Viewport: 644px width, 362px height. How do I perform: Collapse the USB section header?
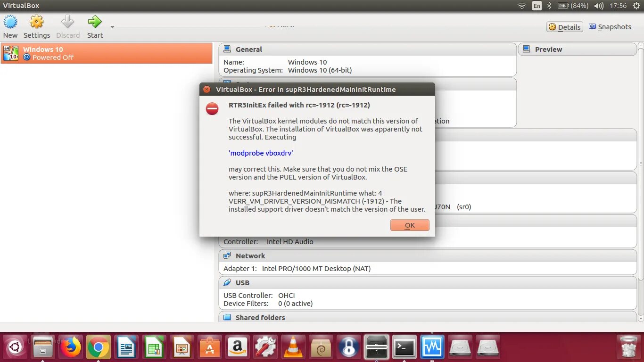[428, 283]
